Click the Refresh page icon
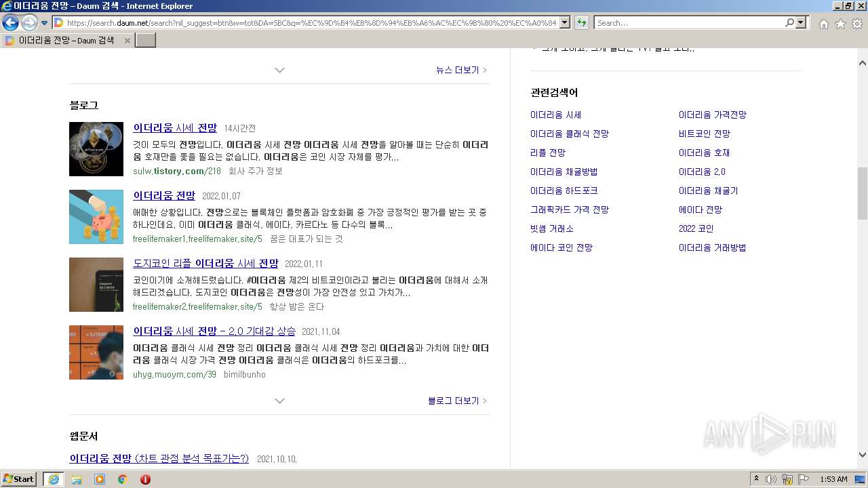This screenshot has width=868, height=488. (x=582, y=23)
